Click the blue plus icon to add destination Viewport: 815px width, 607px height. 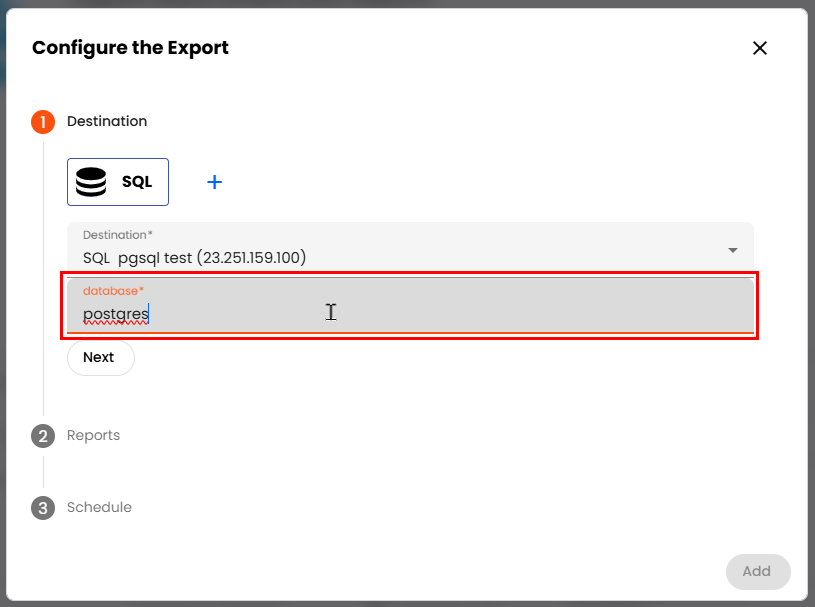coord(214,182)
